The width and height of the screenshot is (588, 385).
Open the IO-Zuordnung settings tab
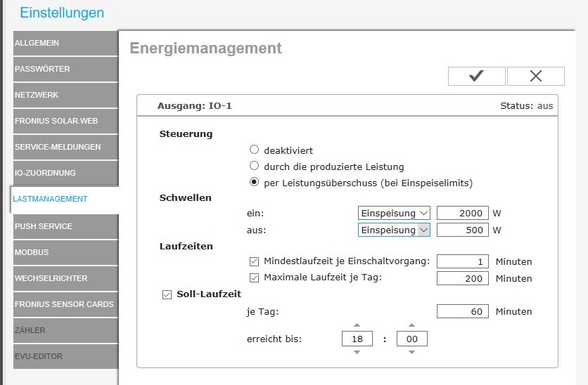pos(65,173)
